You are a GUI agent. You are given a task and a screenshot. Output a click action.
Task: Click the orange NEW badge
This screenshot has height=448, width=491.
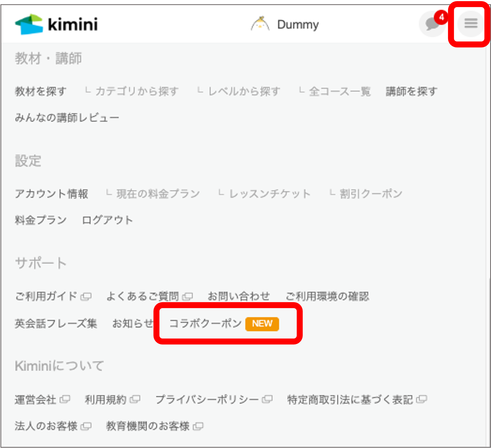[262, 323]
